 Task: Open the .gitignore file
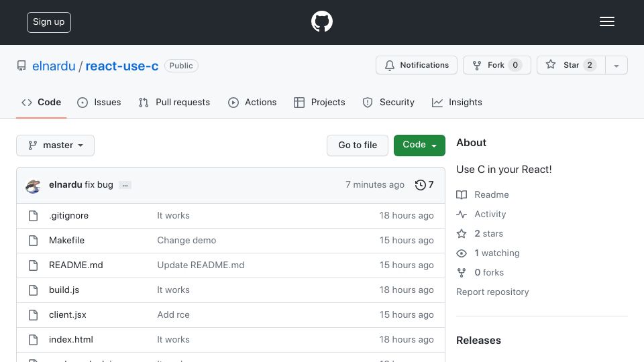tap(68, 215)
